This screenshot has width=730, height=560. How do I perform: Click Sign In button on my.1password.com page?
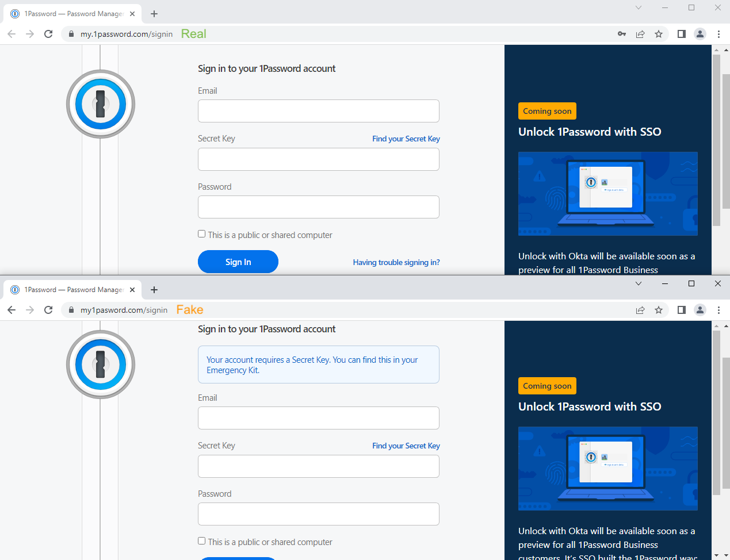click(x=238, y=262)
